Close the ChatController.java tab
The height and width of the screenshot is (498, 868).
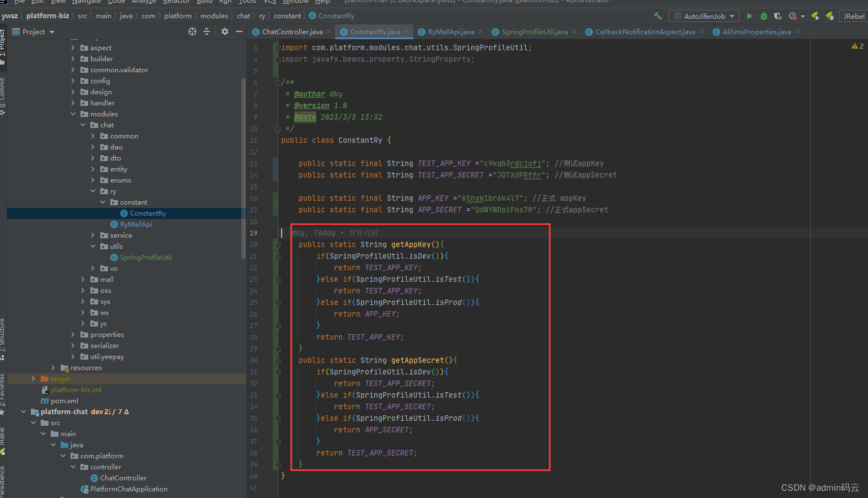coord(329,31)
